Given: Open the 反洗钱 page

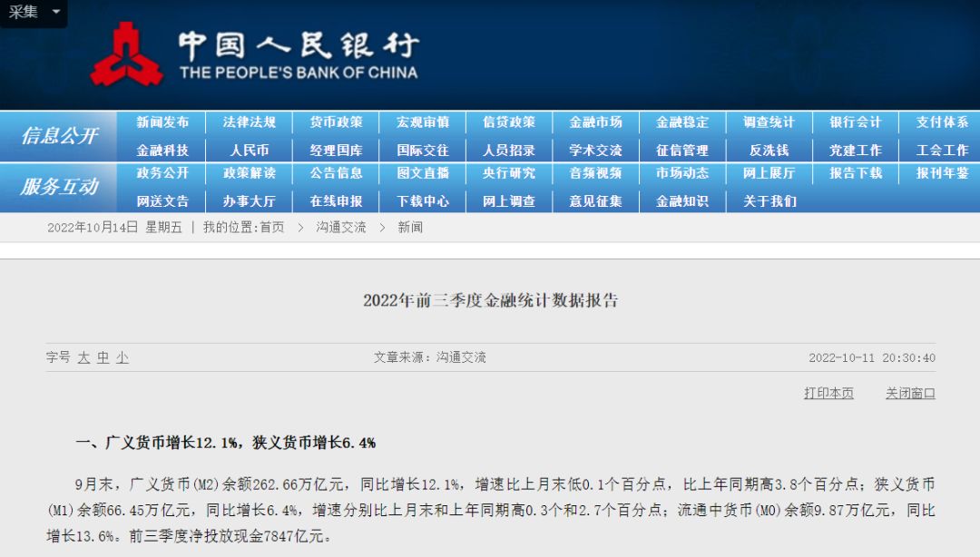Looking at the screenshot, I should pyautogui.click(x=770, y=149).
